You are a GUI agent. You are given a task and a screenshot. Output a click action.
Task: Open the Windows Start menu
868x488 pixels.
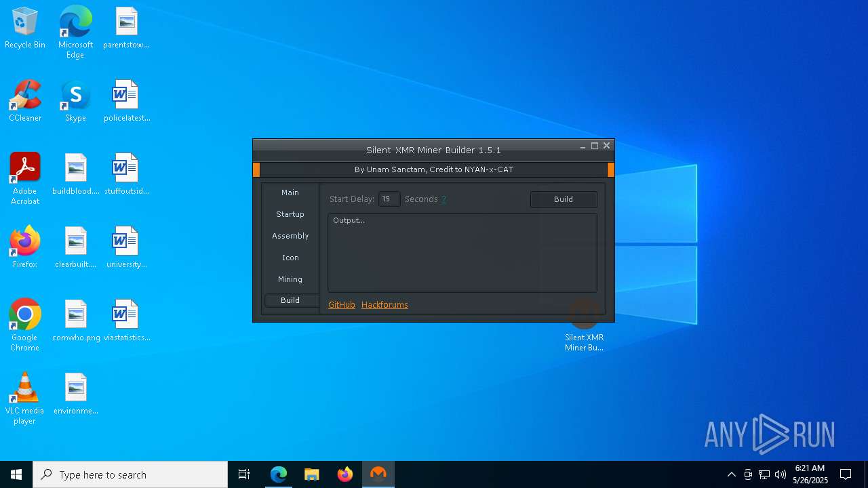(16, 474)
